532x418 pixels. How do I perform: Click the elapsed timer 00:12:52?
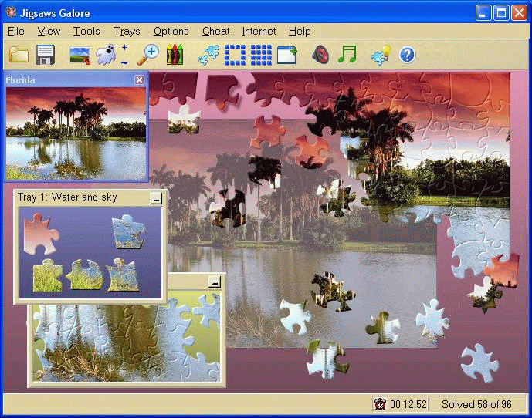click(408, 404)
